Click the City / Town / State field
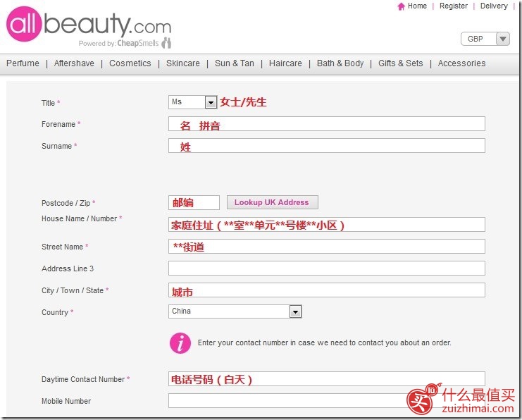This screenshot has height=420, width=522. pyautogui.click(x=327, y=290)
